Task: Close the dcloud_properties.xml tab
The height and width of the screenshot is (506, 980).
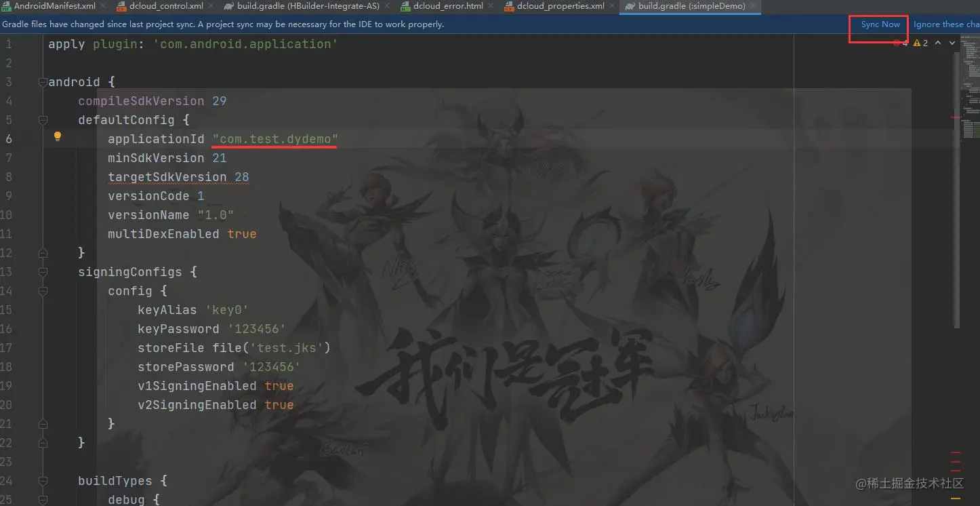Action: pyautogui.click(x=612, y=6)
